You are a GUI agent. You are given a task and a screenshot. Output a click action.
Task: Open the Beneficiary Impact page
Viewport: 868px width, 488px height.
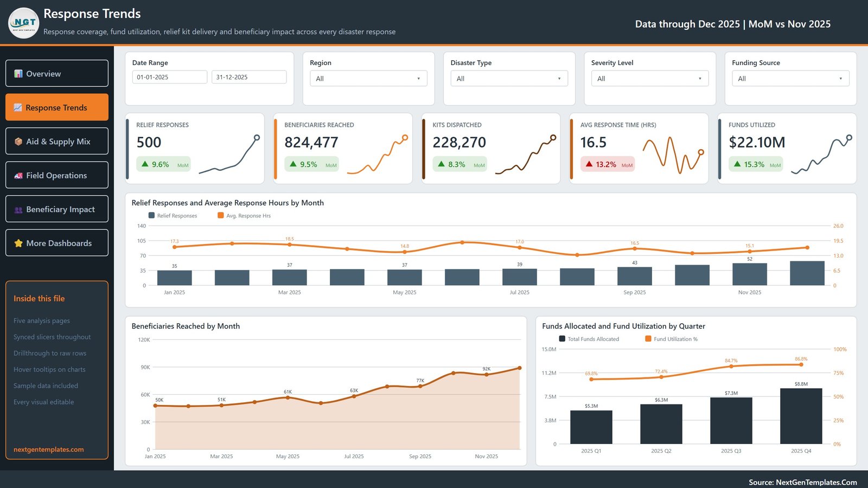(x=57, y=209)
